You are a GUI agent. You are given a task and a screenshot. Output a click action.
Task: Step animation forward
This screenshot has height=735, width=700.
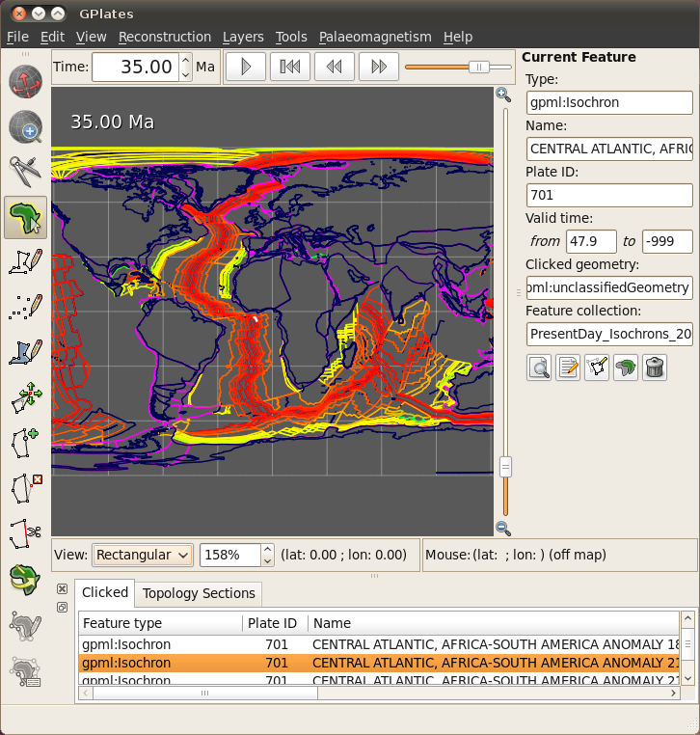[x=379, y=67]
